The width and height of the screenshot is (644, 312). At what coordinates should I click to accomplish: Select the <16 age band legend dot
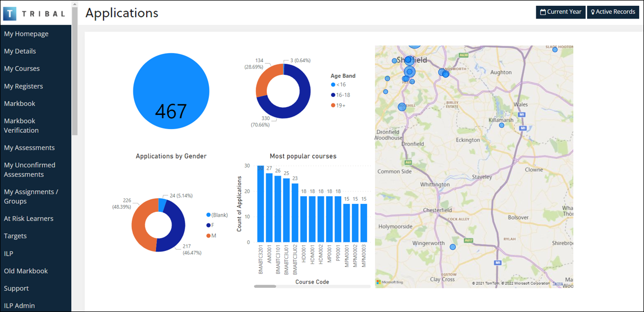(333, 85)
